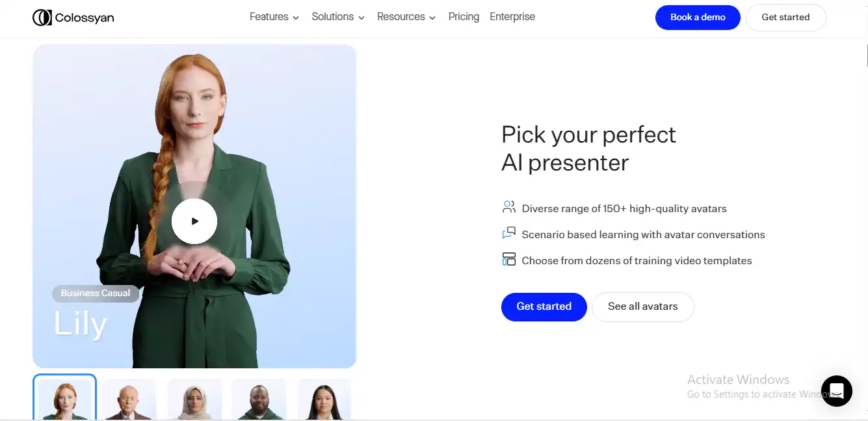Select the red-haired Lily avatar thumbnail
868x421 pixels.
point(65,398)
